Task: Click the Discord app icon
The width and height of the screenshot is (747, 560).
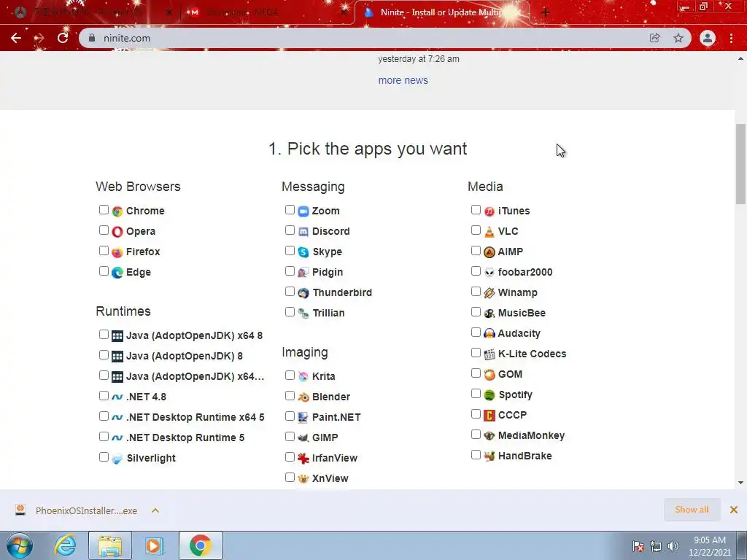Action: coord(303,231)
